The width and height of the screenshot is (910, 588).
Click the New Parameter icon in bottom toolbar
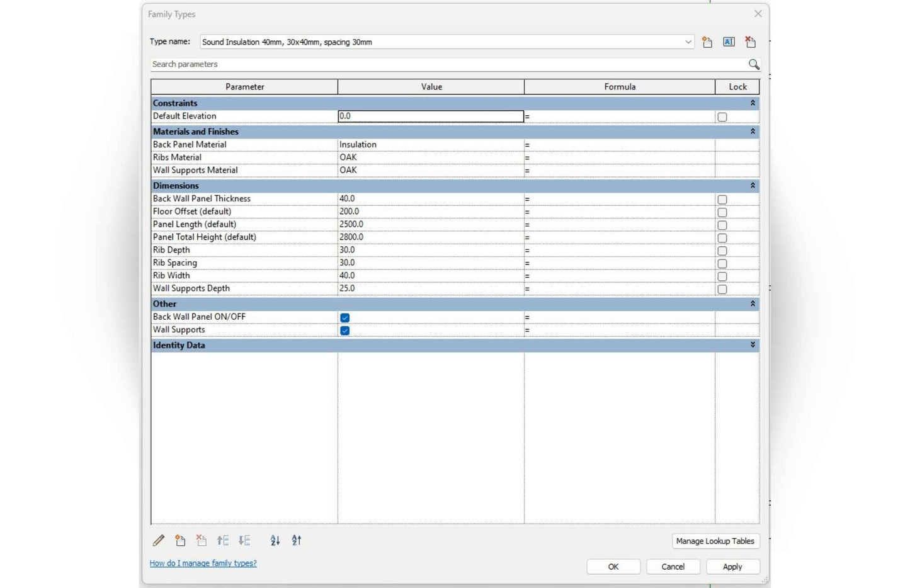click(x=180, y=541)
